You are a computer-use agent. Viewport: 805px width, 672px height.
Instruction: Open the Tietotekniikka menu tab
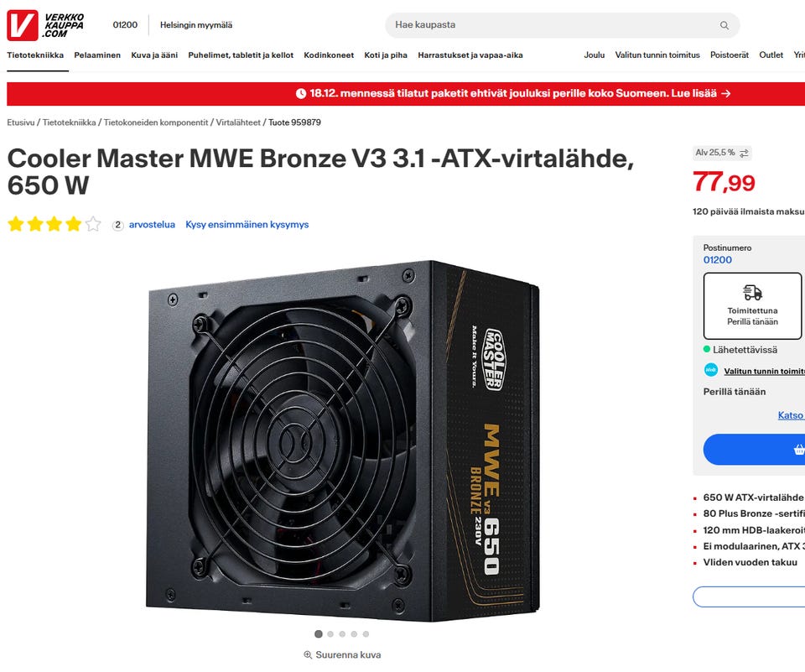[35, 55]
